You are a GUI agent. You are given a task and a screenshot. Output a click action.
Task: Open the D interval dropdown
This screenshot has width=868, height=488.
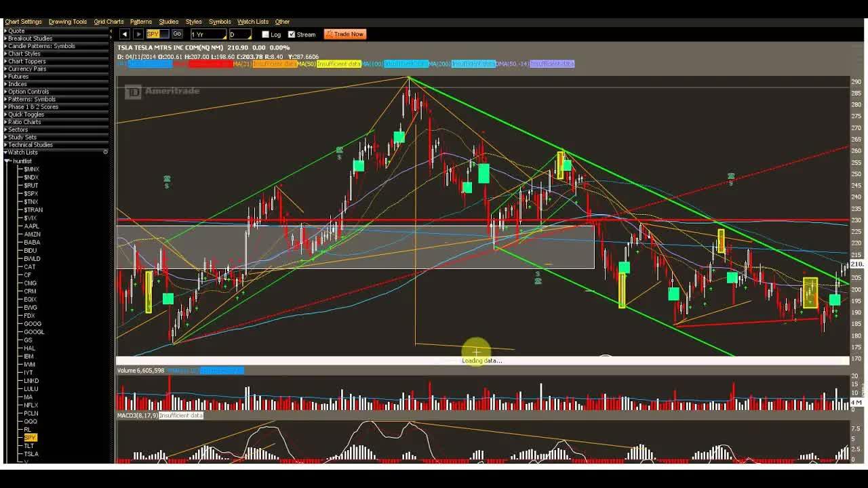(x=240, y=35)
